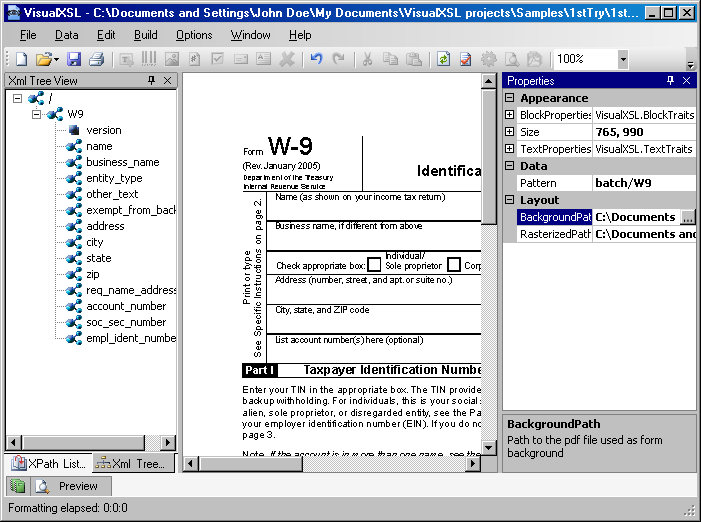Screen dimensions: 701x522
Task: Click the green book icon beside Preview
Action: (x=18, y=486)
